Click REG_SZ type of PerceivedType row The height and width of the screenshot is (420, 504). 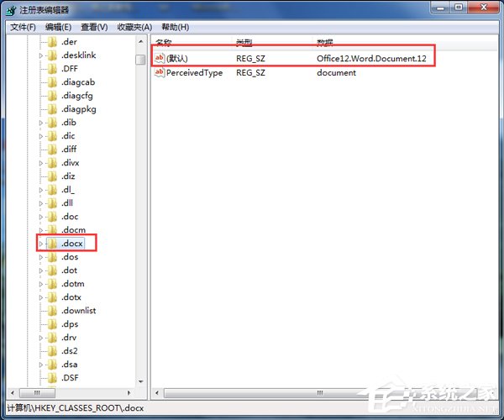[x=250, y=73]
